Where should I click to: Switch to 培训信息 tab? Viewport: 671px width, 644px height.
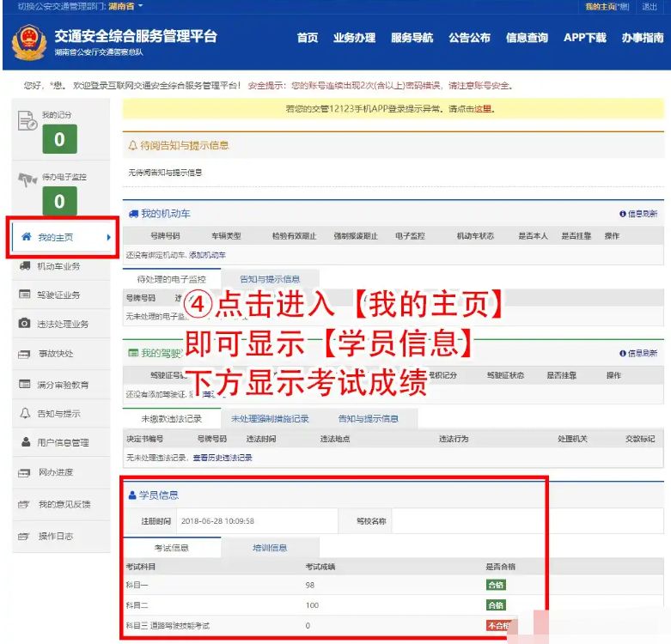(x=270, y=548)
